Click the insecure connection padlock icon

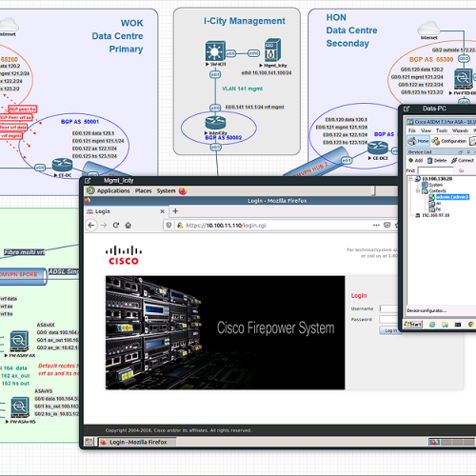click(180, 225)
